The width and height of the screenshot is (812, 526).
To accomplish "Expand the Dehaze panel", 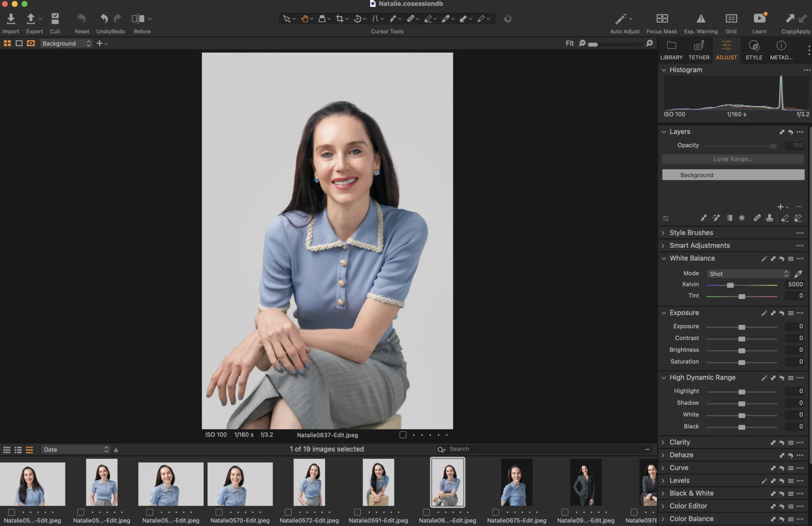I will click(x=663, y=455).
